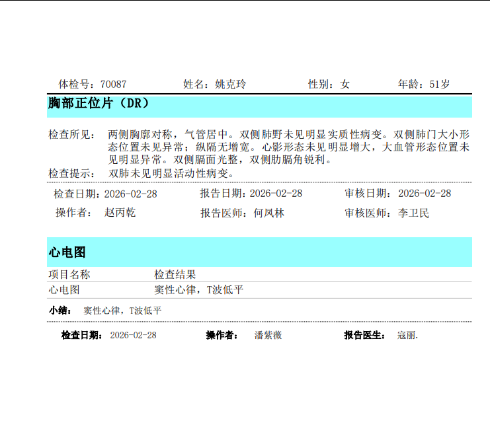Select chest X-ray operator name 赵丙乾
The width and height of the screenshot is (490, 448).
coord(120,213)
